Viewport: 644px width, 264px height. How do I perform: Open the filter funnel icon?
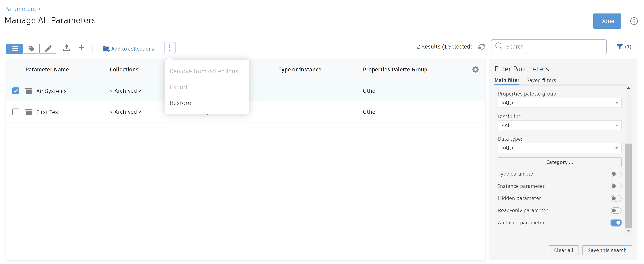coord(620,47)
